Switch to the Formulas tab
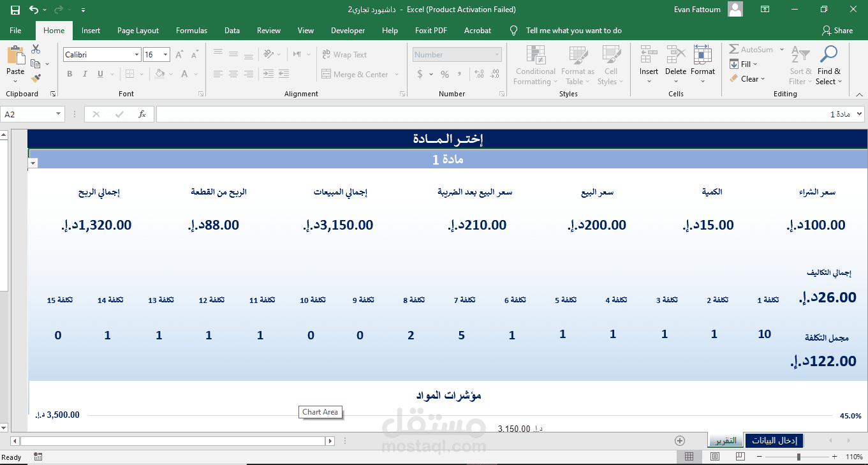This screenshot has width=868, height=465. coord(191,31)
